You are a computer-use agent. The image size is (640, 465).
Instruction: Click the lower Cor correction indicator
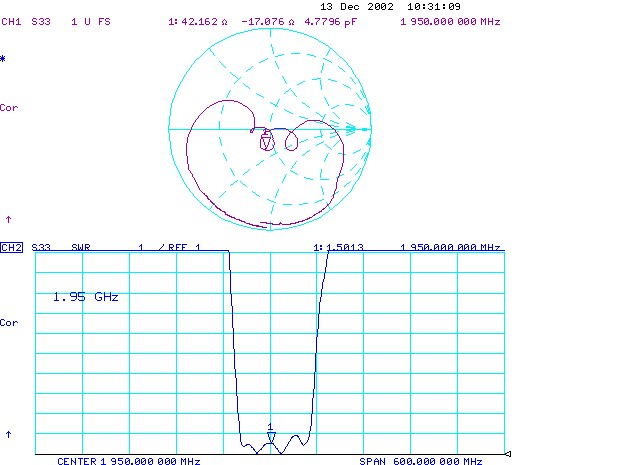9,323
